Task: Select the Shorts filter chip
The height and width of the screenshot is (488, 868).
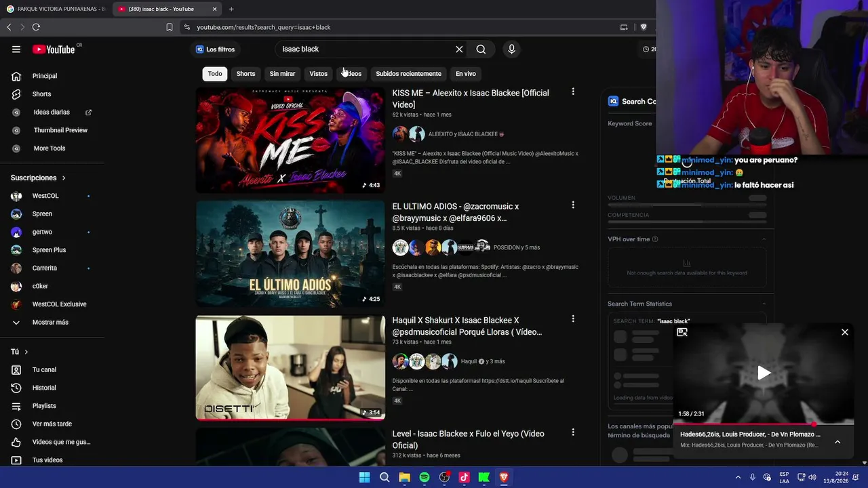Action: click(245, 74)
